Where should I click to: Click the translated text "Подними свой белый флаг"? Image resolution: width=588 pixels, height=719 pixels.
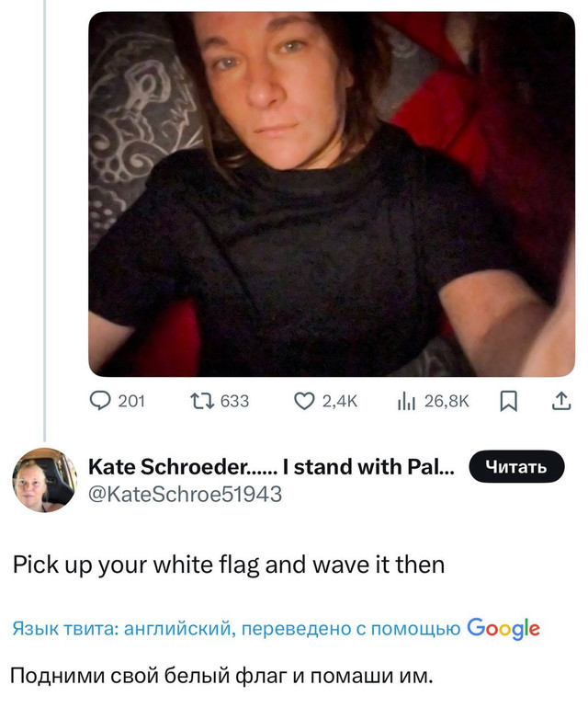click(220, 678)
